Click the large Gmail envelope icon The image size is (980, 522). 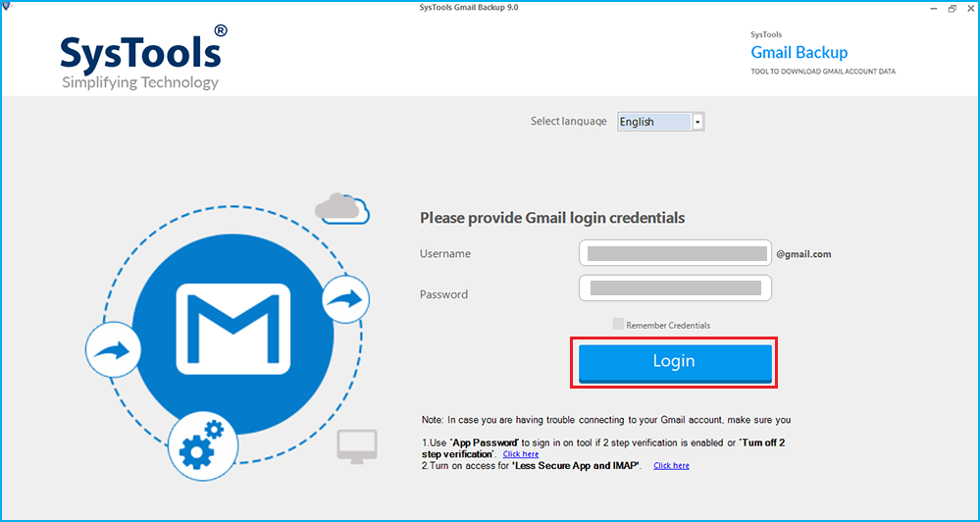coord(233,329)
